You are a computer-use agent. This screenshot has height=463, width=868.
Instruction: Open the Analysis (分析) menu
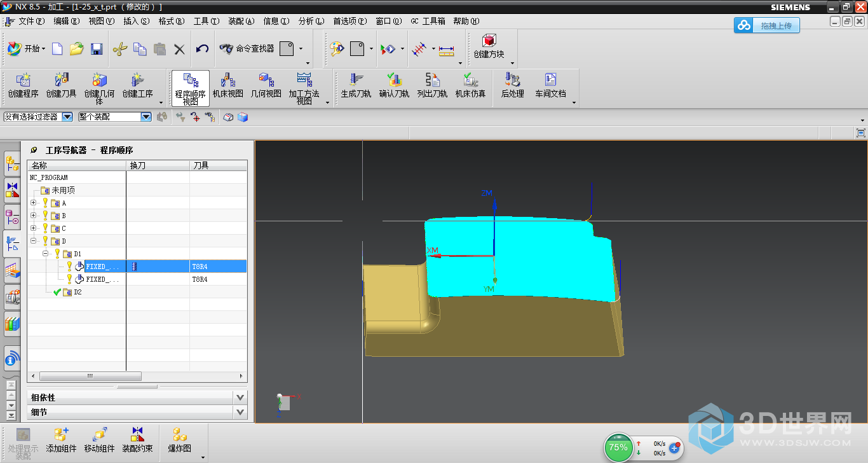(x=311, y=21)
